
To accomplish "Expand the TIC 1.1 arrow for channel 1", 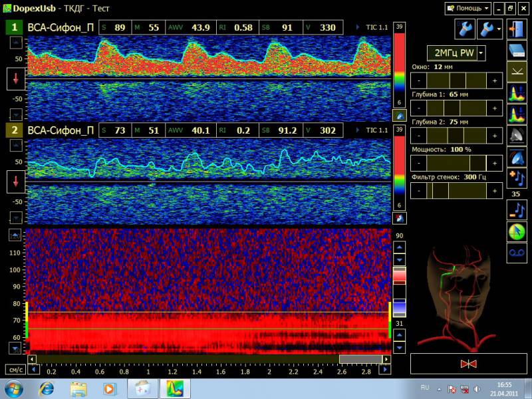I will click(x=358, y=27).
